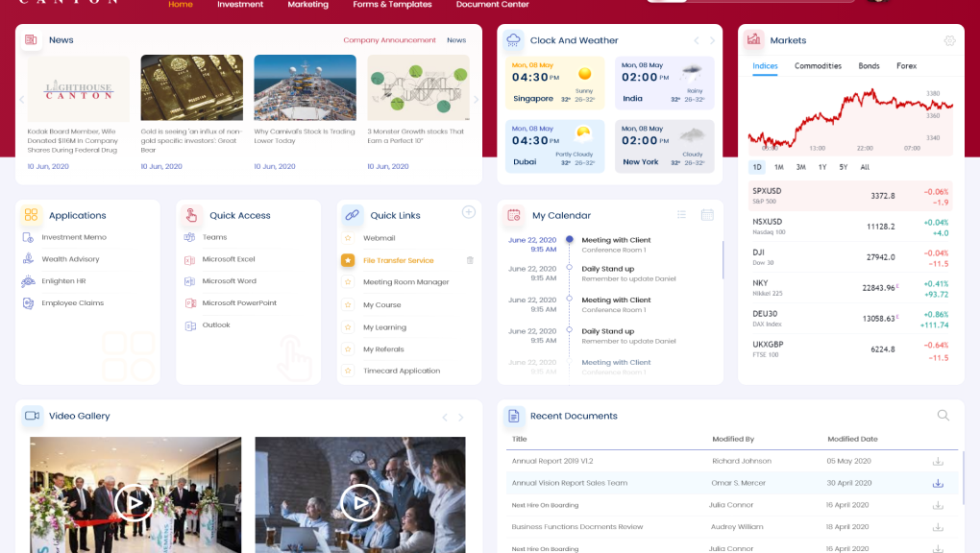Switch to Commodities tab in Markets
Screen dimensions: 980x553
click(x=818, y=65)
